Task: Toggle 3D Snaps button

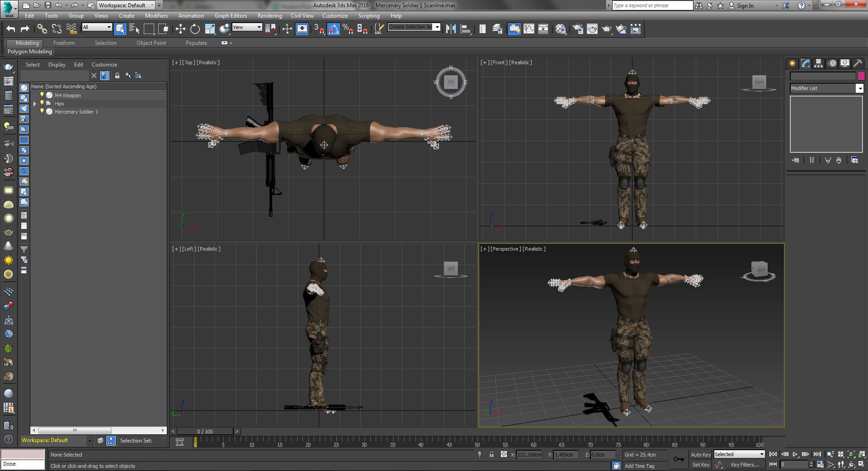Action: (x=319, y=29)
